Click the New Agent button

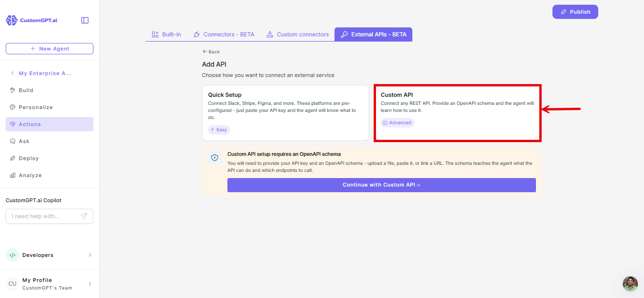tap(50, 49)
